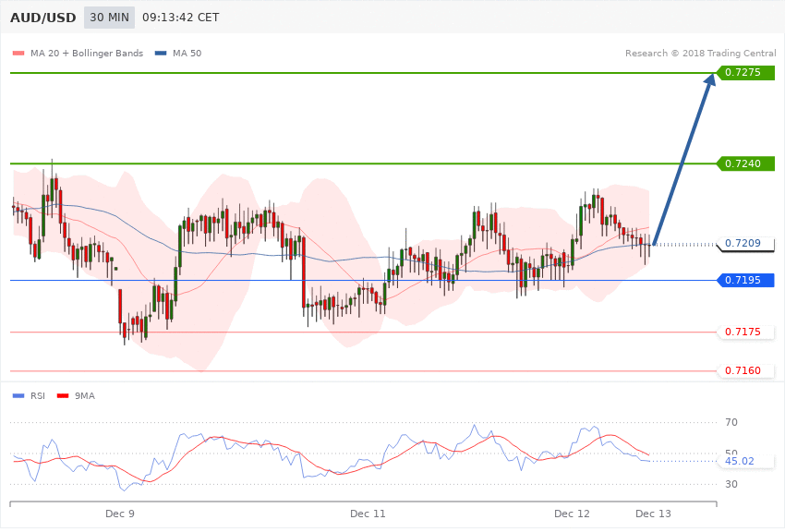This screenshot has width=785, height=532.
Task: Click the 0.7275 resistance price tag
Action: pyautogui.click(x=746, y=73)
